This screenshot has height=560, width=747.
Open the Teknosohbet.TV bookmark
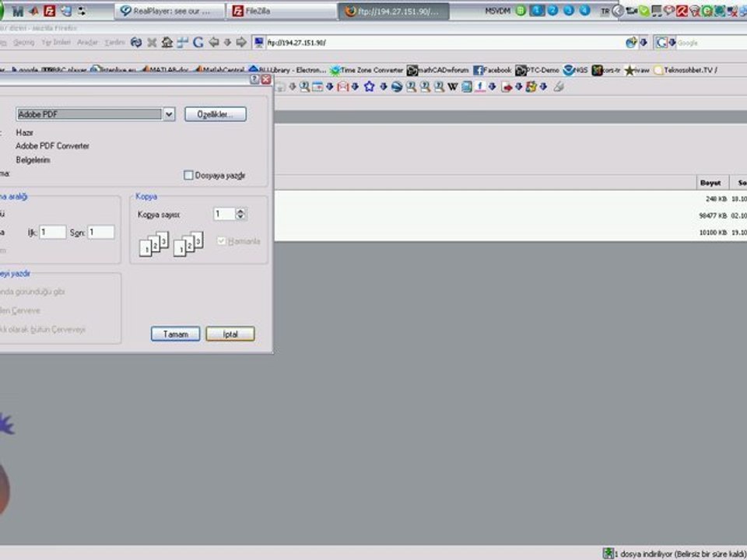(686, 71)
